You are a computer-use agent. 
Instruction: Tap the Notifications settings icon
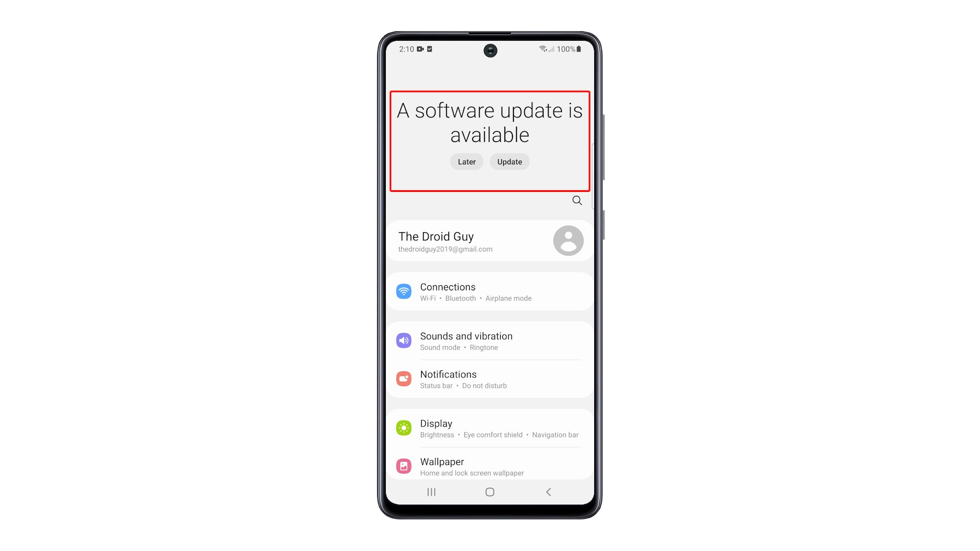coord(405,379)
